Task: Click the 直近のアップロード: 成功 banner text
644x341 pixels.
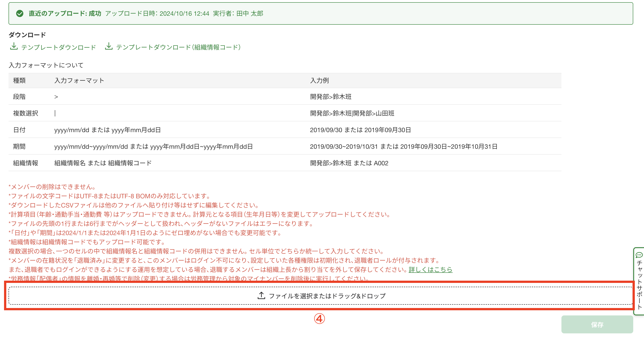Action: point(65,13)
